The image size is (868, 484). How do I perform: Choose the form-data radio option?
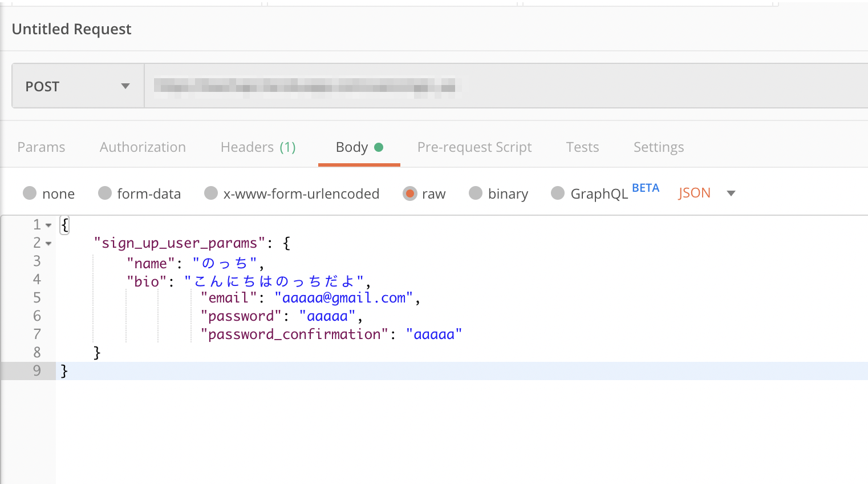click(105, 193)
